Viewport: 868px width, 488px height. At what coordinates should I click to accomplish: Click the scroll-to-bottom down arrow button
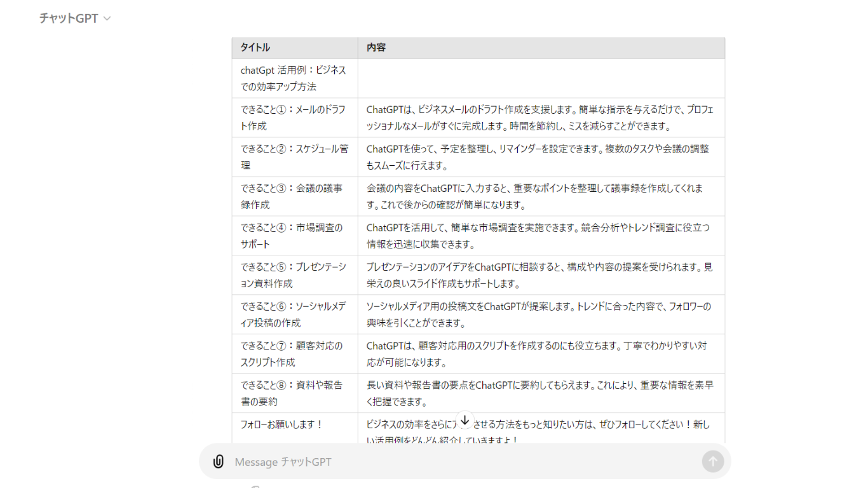click(x=465, y=420)
